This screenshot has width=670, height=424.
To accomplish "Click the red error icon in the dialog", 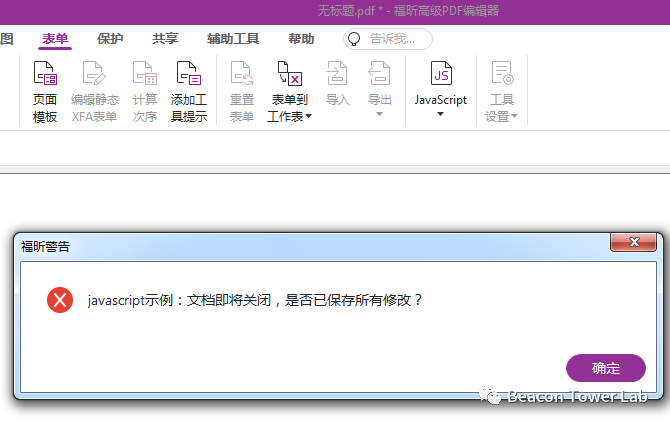I will [x=60, y=300].
